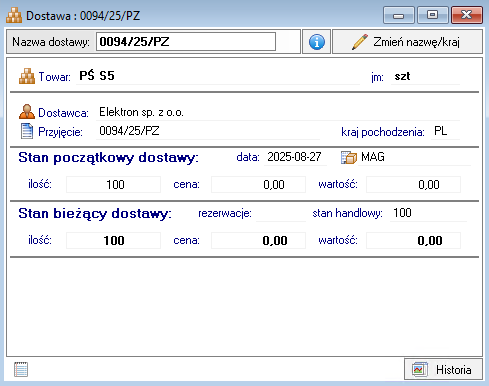Image resolution: width=489 pixels, height=386 pixels.
Task: Click the Dostawca person icon
Action: tap(27, 112)
